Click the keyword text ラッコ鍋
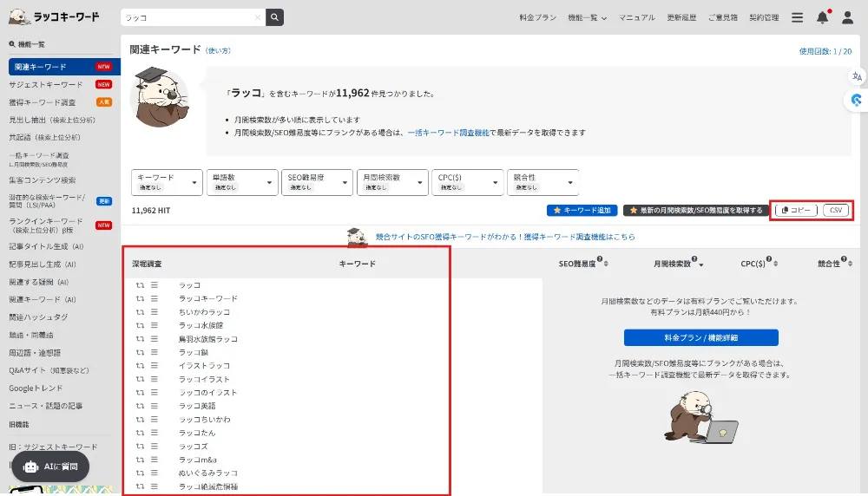 194,352
